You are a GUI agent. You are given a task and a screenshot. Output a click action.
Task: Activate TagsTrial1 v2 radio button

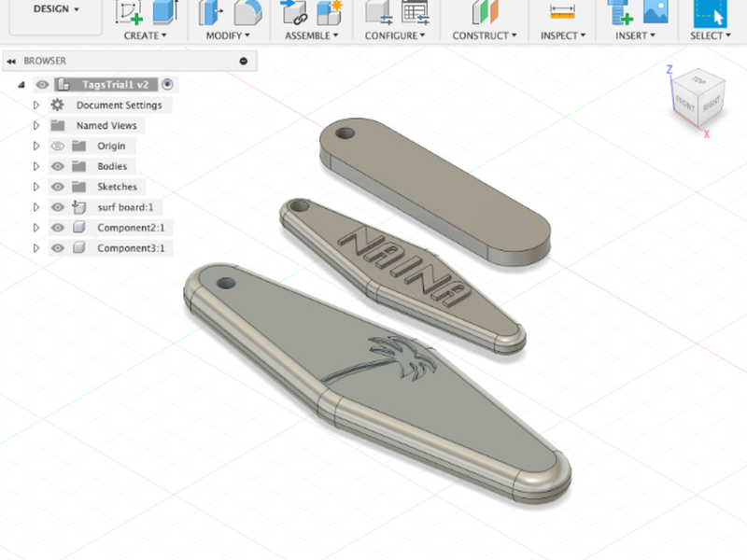(x=167, y=85)
